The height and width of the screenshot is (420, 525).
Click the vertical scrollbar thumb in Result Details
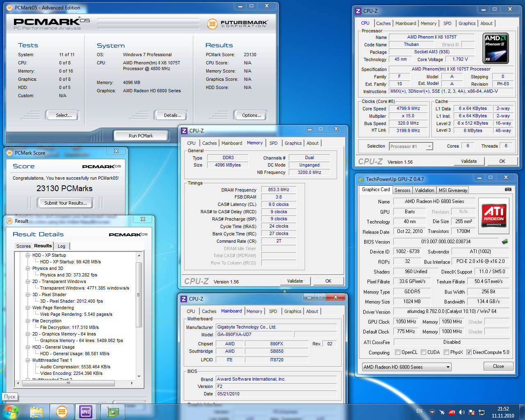pyautogui.click(x=139, y=295)
